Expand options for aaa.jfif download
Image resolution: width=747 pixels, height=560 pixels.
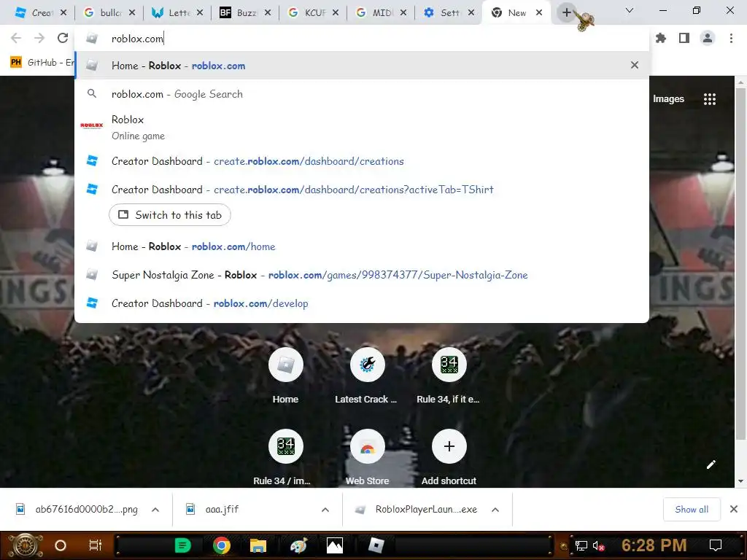(325, 510)
